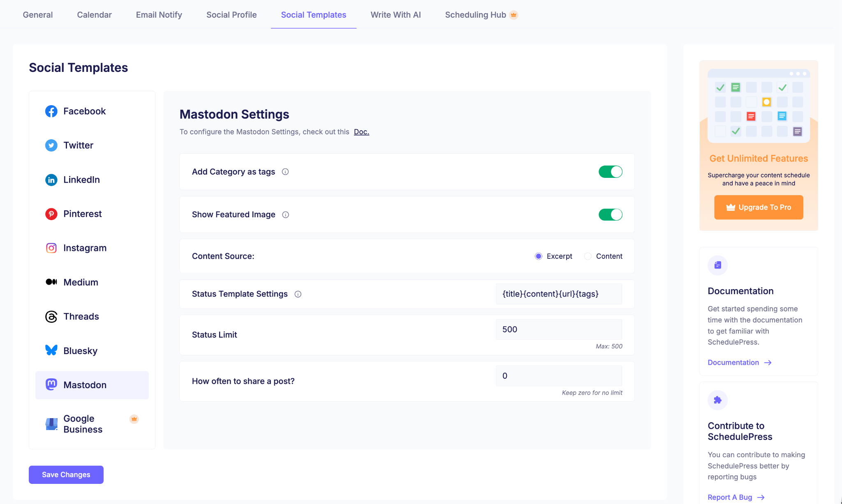The image size is (842, 504).
Task: Click the Save Changes button
Action: point(66,475)
